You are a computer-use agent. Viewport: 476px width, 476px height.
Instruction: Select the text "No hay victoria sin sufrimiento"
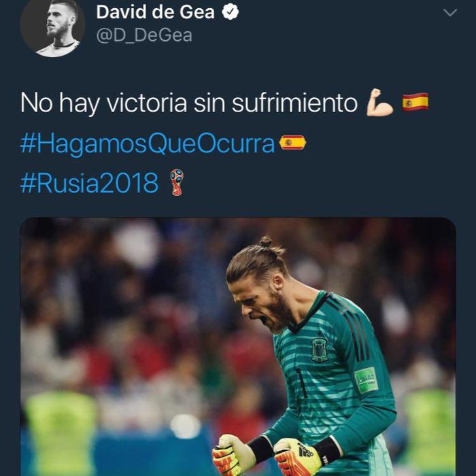(189, 103)
